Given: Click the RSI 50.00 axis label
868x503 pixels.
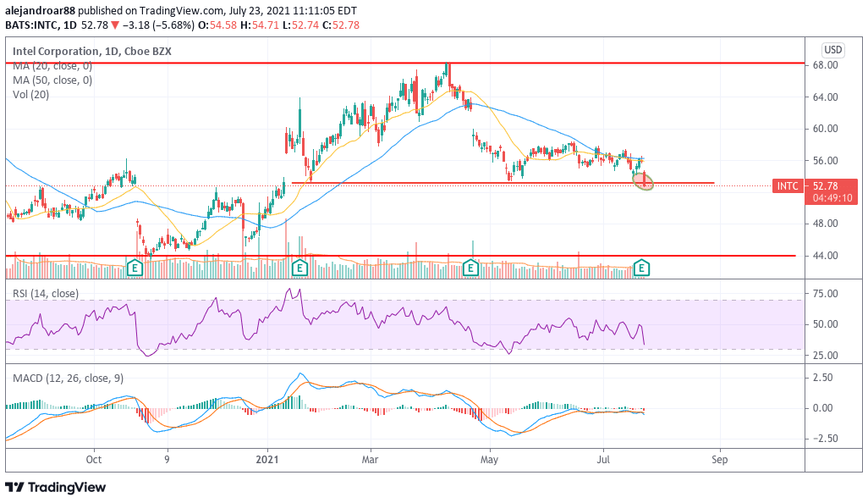Looking at the screenshot, I should pyautogui.click(x=825, y=324).
